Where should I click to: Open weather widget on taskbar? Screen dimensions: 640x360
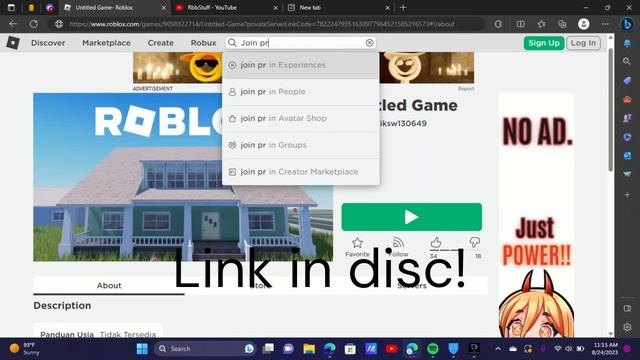click(x=25, y=349)
